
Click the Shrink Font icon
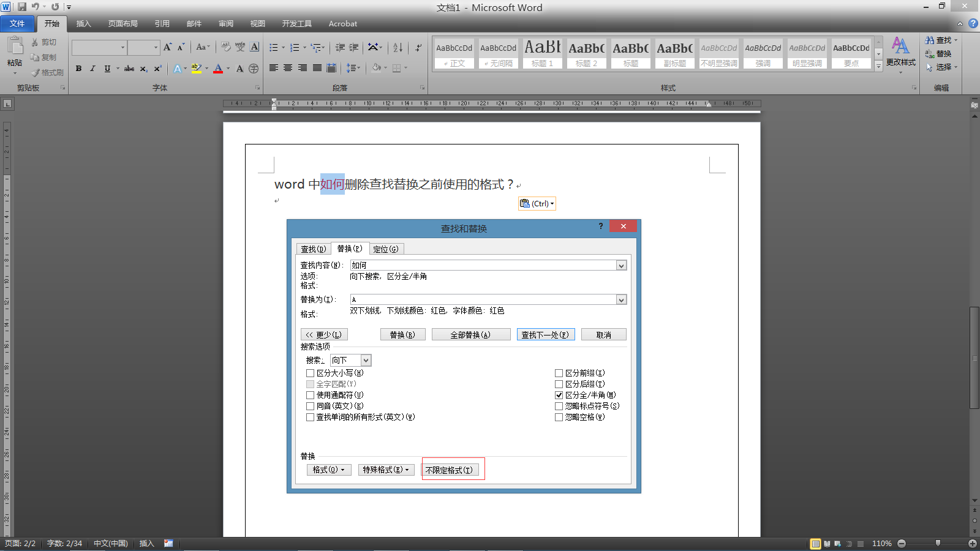tap(181, 47)
